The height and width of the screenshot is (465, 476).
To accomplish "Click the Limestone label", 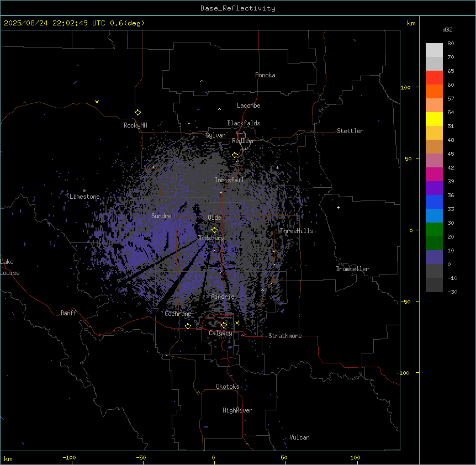I will (x=84, y=197).
